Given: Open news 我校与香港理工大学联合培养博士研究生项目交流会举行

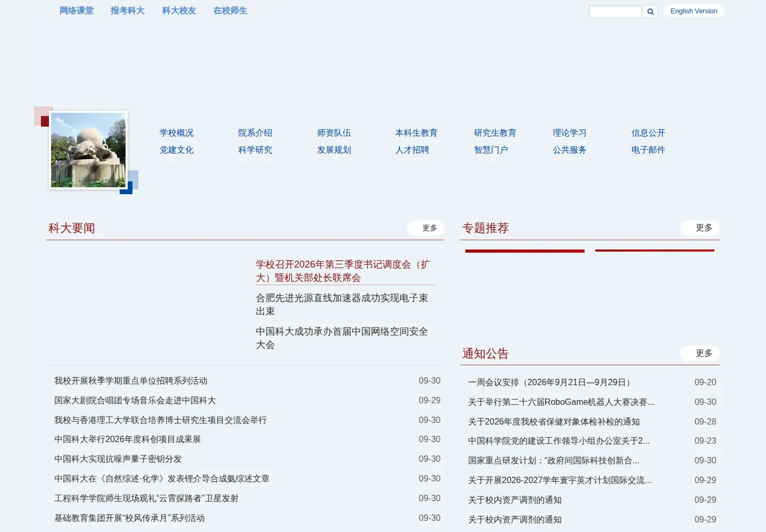Looking at the screenshot, I should [161, 420].
